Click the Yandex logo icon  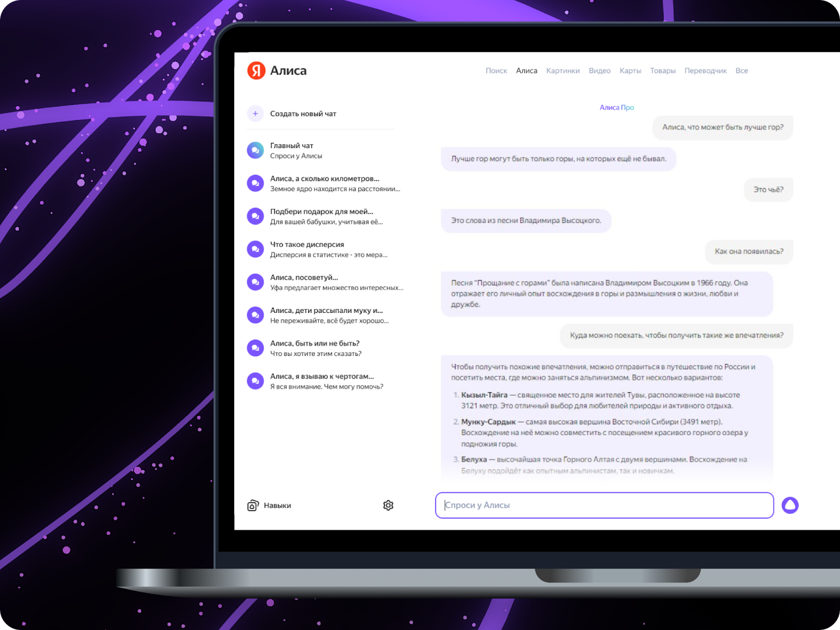(x=256, y=70)
